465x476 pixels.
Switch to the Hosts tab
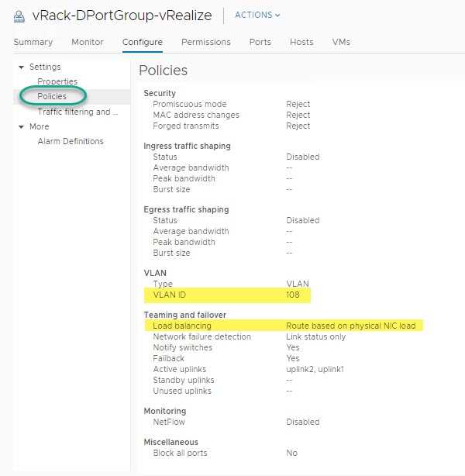coord(301,42)
